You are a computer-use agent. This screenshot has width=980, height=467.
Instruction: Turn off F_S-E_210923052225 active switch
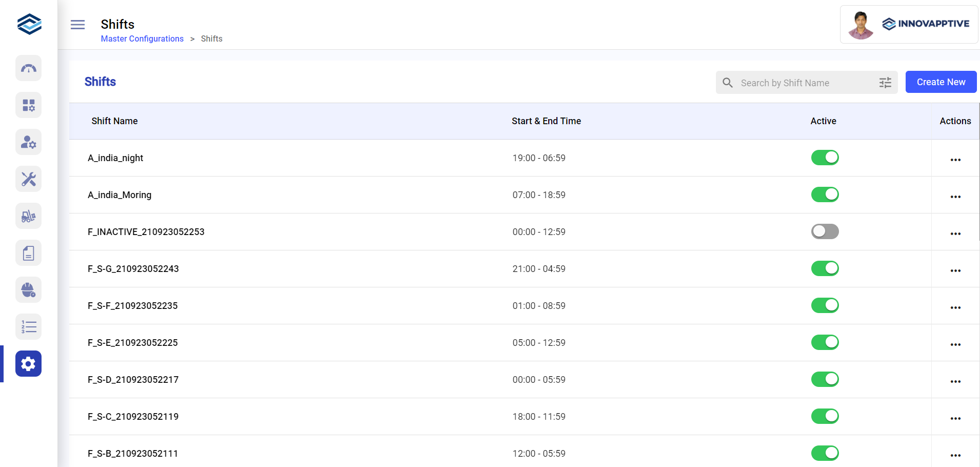[825, 342]
